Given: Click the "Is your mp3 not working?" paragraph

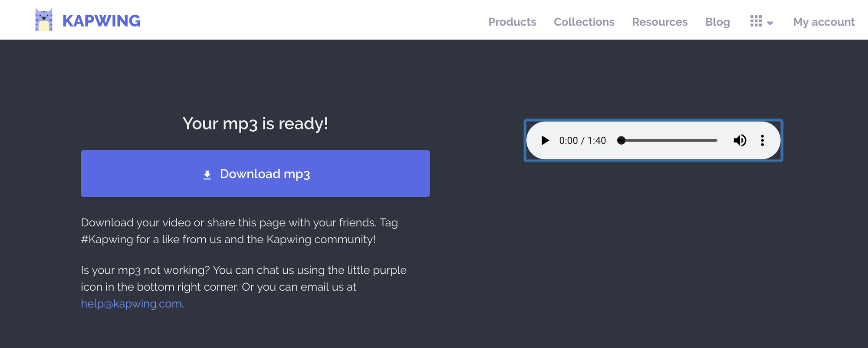Looking at the screenshot, I should coord(243,278).
